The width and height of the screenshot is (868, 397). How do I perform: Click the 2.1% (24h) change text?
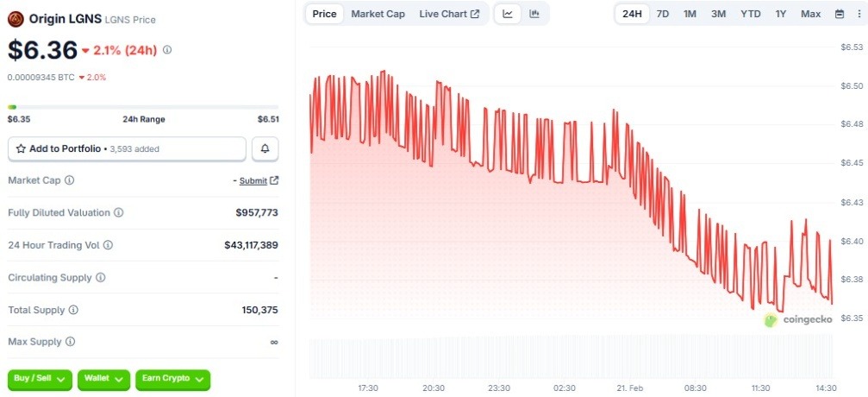pyautogui.click(x=125, y=50)
